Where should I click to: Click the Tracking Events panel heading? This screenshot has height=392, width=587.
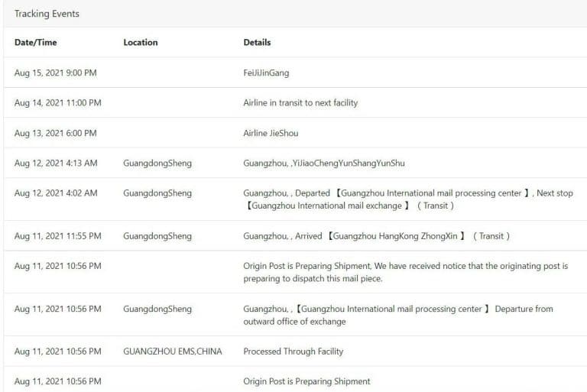[47, 14]
